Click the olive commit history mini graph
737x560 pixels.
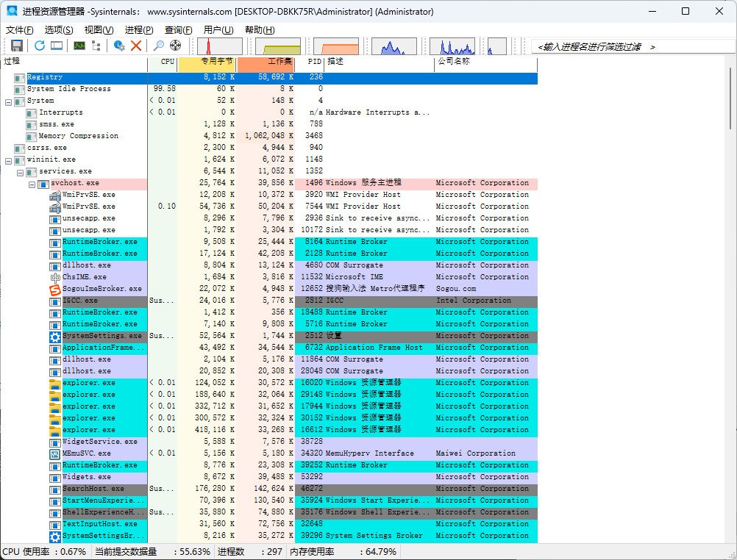[x=278, y=46]
